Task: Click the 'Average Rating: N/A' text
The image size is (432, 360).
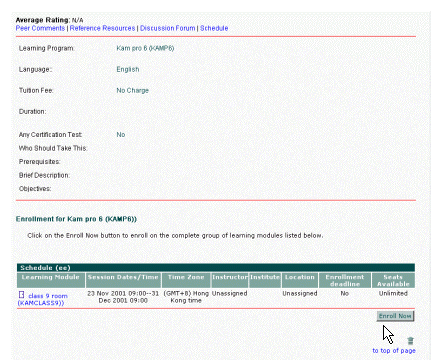Action: coord(49,20)
